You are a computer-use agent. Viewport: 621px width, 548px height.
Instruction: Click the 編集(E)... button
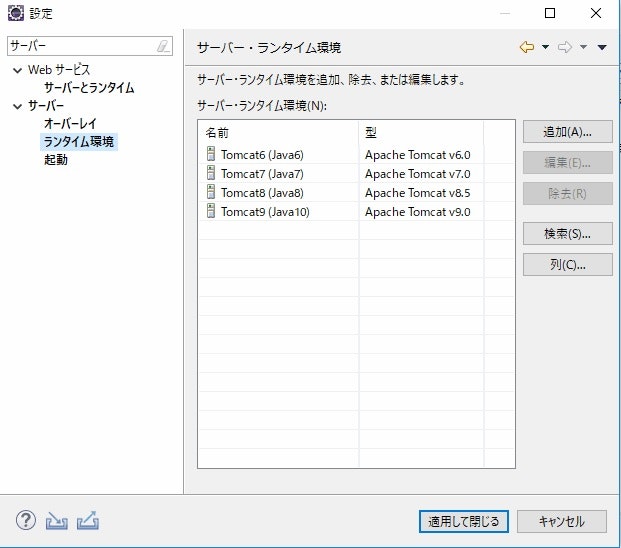[x=568, y=163]
